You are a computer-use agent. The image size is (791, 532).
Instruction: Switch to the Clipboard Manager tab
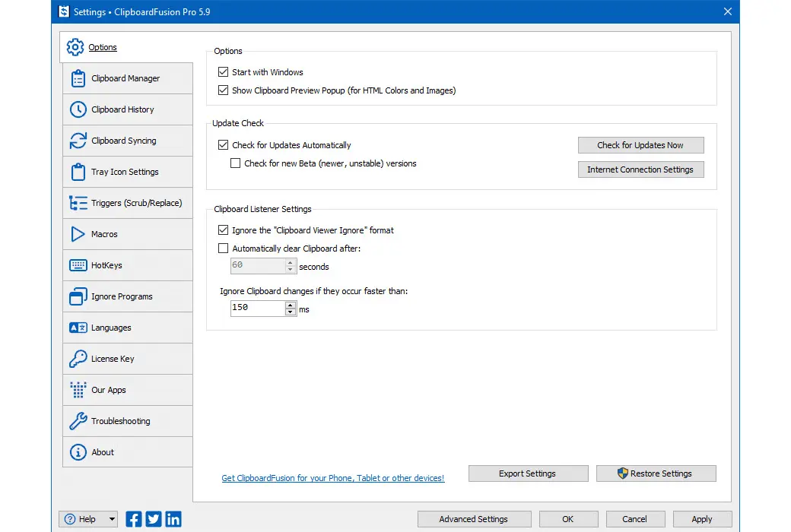(x=128, y=78)
